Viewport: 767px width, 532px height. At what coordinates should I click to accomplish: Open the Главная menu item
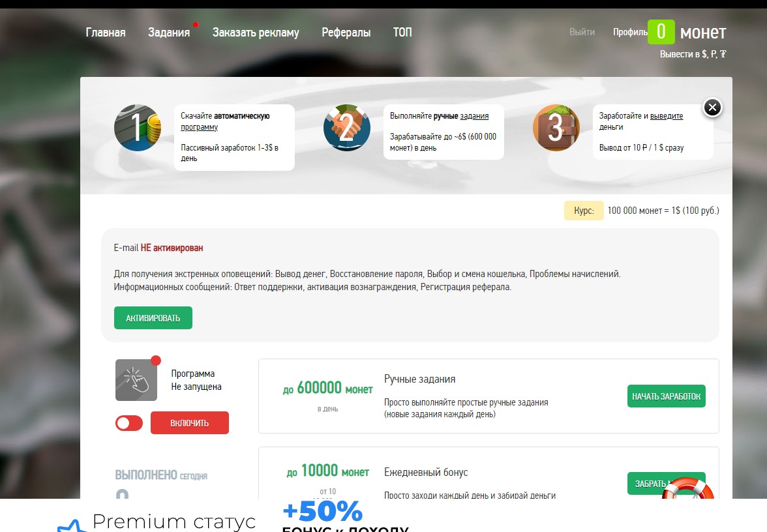(x=106, y=33)
